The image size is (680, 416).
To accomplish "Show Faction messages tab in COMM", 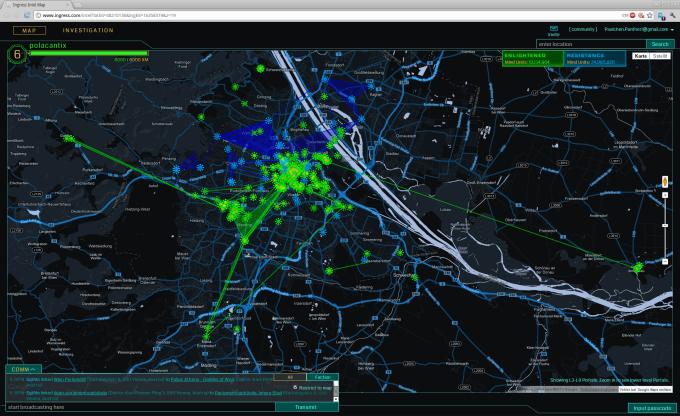I will (x=322, y=377).
